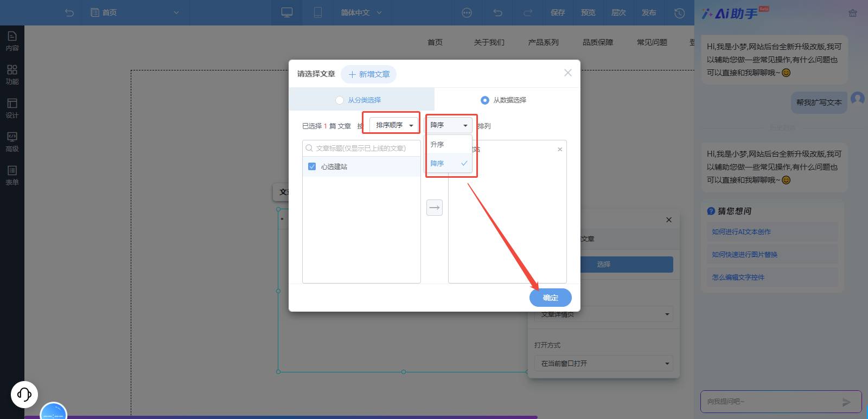Click the gift icon in AI panel
Screen dimensions: 868x419
(853, 13)
